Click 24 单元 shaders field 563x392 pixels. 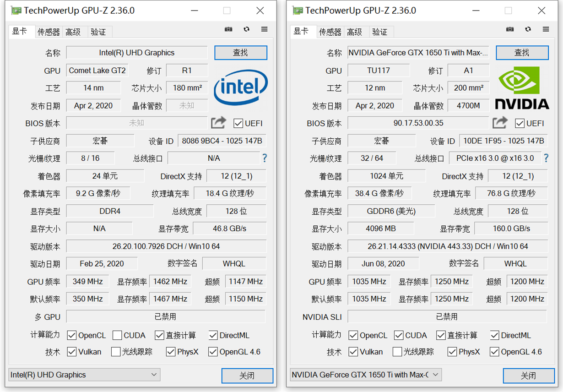point(105,176)
